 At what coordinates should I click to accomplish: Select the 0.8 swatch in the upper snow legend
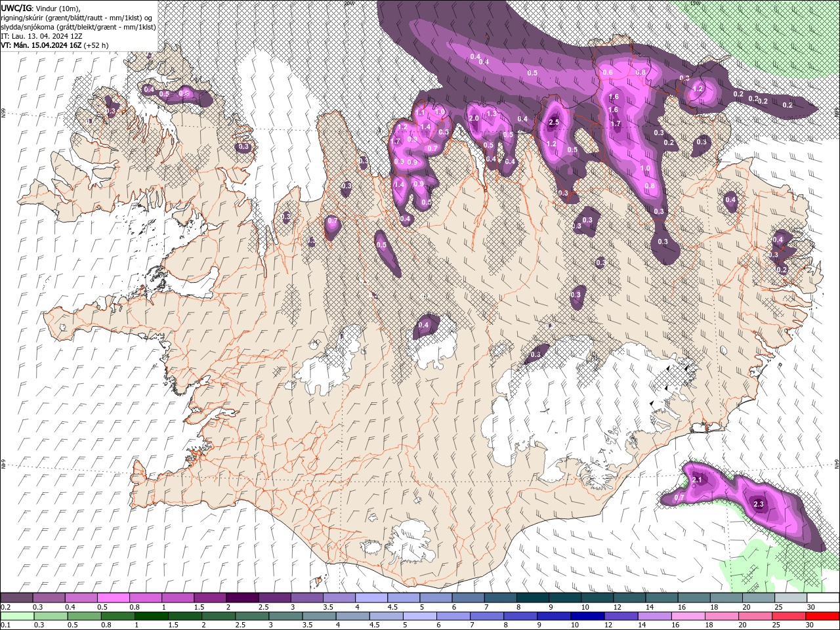coord(145,597)
